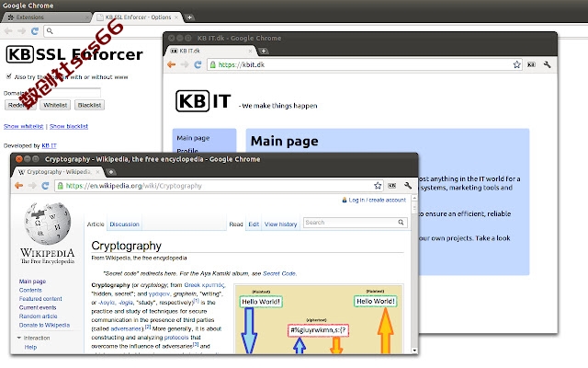The width and height of the screenshot is (588, 368).
Task: Click the Whitelist button
Action: 55,105
